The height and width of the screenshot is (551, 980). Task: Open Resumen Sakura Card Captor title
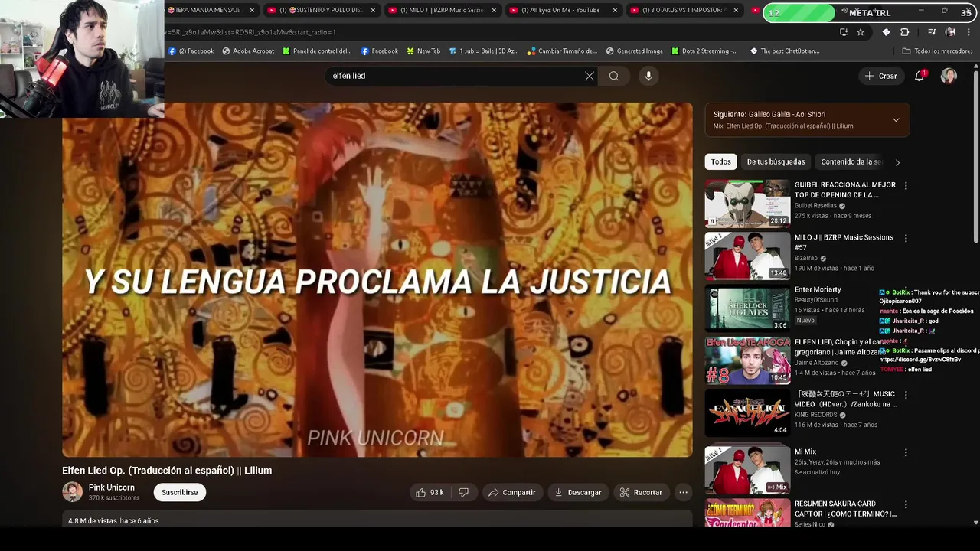point(845,508)
